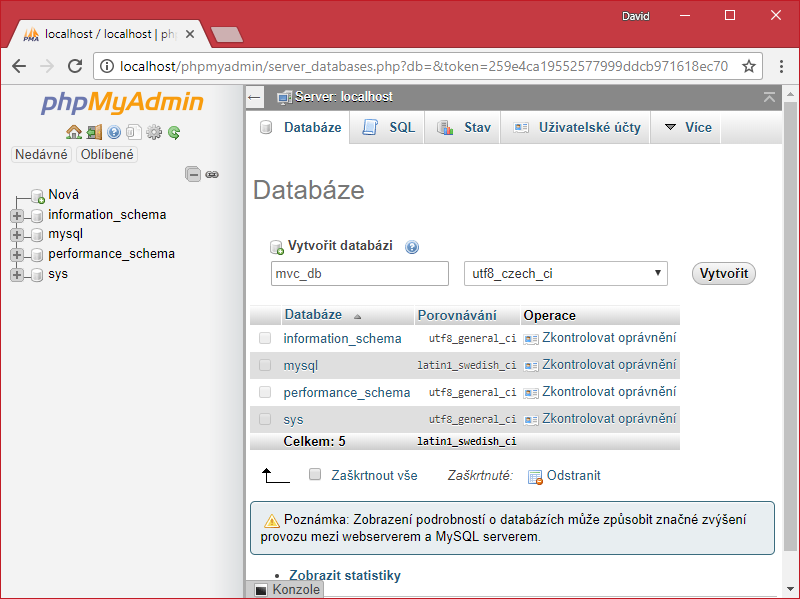Click the Vytvořit button
Image resolution: width=800 pixels, height=599 pixels.
pos(723,273)
